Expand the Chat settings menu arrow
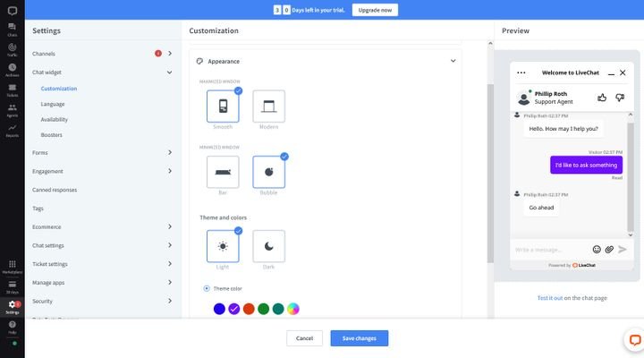644x358 pixels. coord(170,245)
